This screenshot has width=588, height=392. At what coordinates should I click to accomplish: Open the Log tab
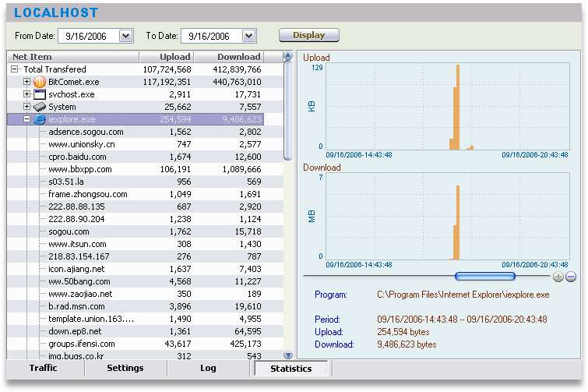coord(208,368)
